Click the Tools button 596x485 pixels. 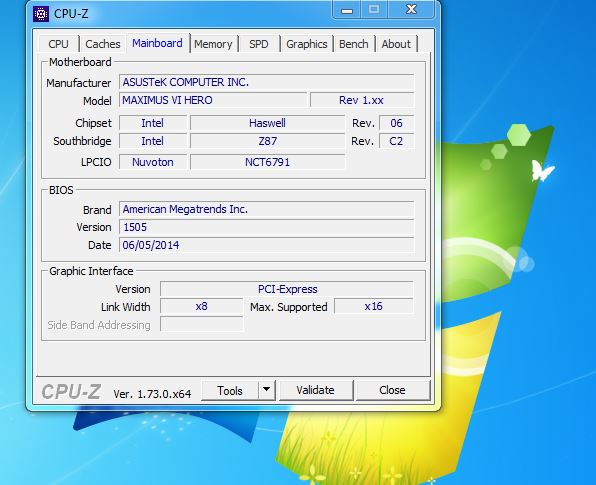(x=230, y=390)
